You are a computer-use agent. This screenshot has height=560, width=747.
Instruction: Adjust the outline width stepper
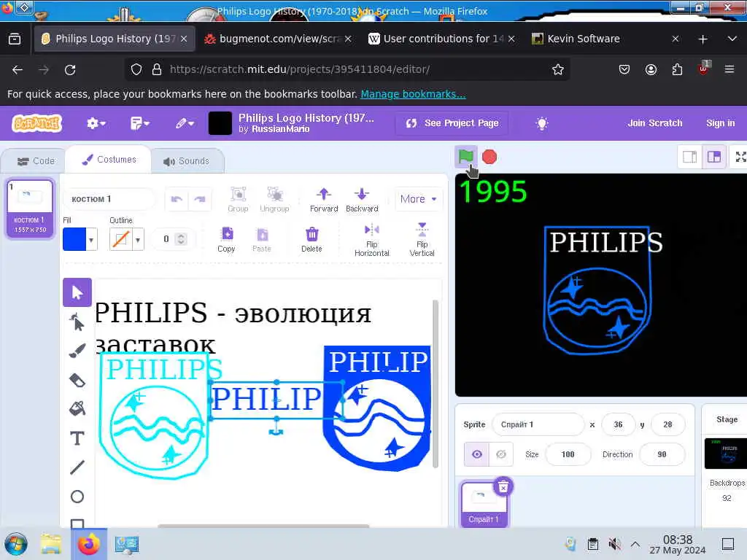coord(181,239)
